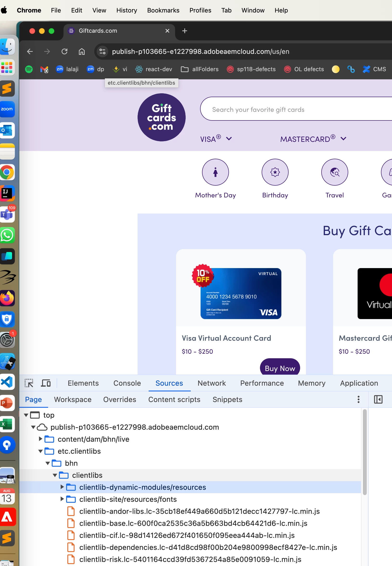Screen dimensions: 392x566
Task: Collapse the top tree node
Action: tap(26, 415)
